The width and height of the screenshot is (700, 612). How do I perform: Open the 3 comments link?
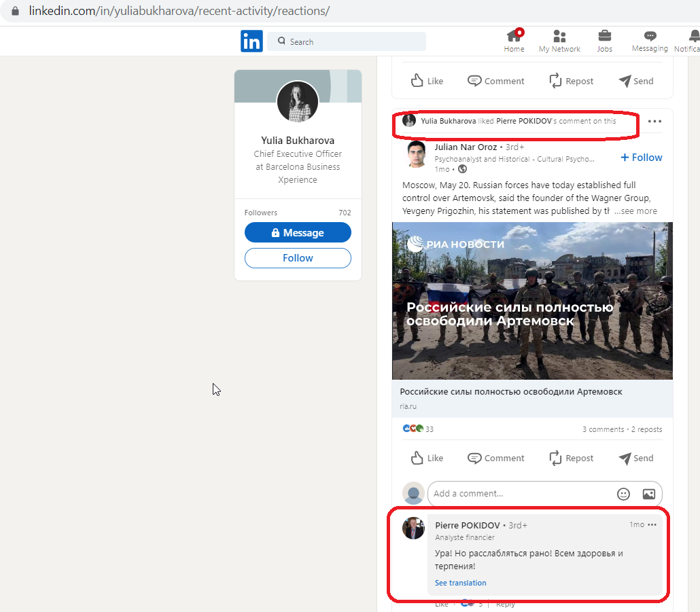click(603, 429)
